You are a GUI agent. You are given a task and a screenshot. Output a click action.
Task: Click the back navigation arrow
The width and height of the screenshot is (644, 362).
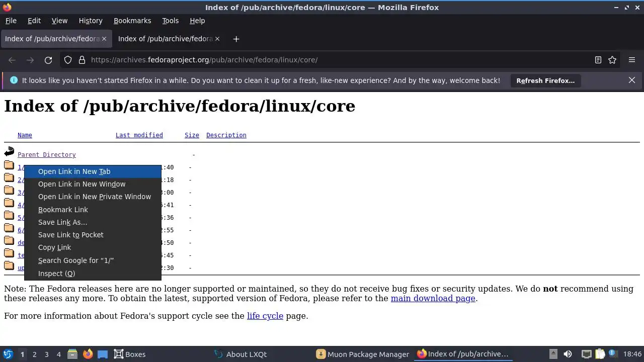coord(12,60)
